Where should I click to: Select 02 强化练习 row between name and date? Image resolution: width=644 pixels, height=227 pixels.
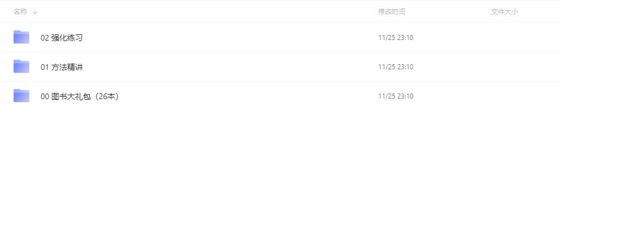pyautogui.click(x=230, y=38)
